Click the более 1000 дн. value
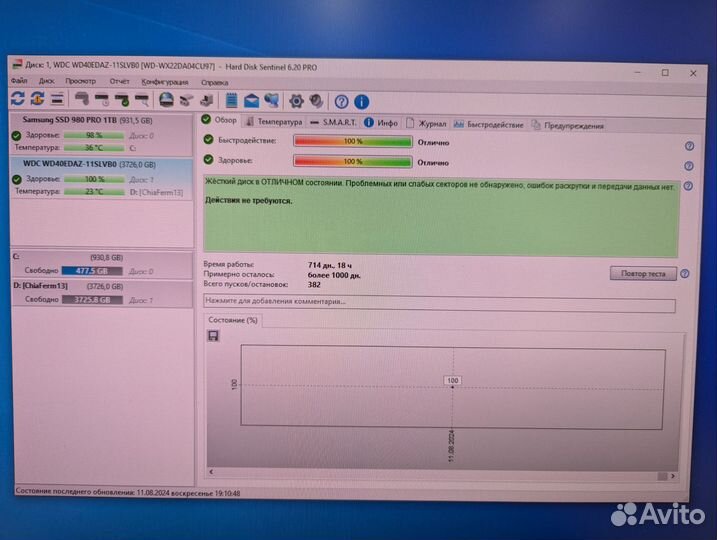 click(334, 275)
